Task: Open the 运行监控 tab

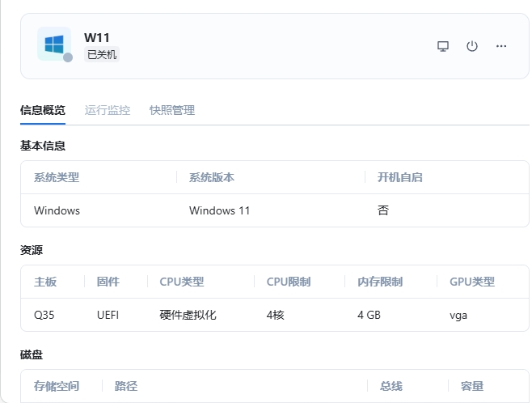Action: (108, 110)
